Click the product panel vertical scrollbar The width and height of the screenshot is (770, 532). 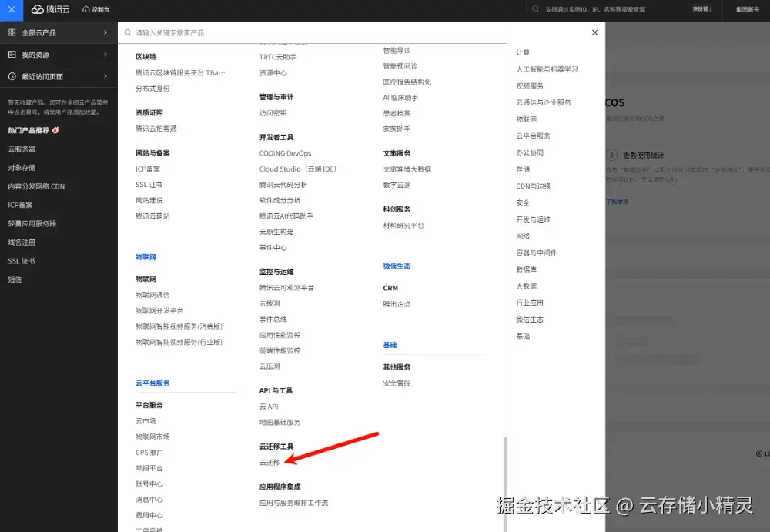(x=504, y=483)
